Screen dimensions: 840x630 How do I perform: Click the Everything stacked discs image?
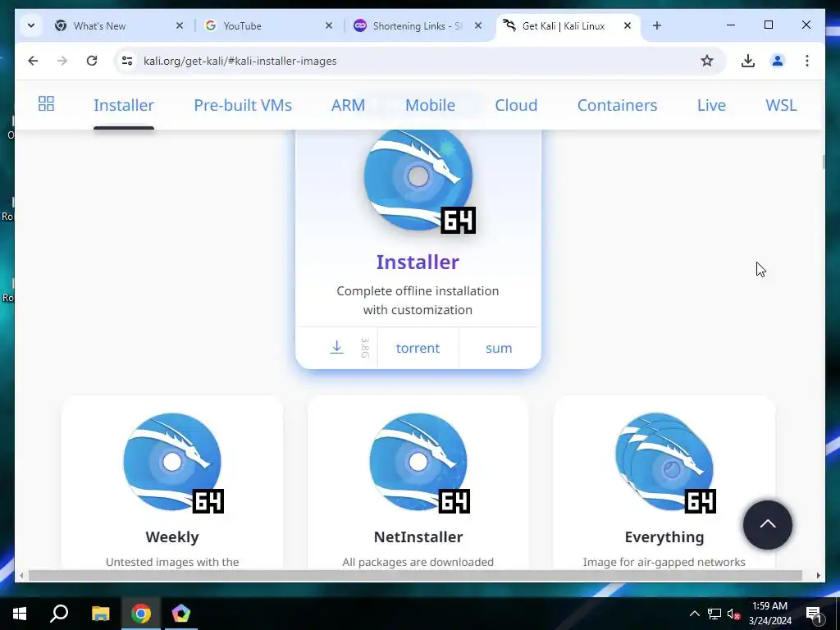click(665, 462)
